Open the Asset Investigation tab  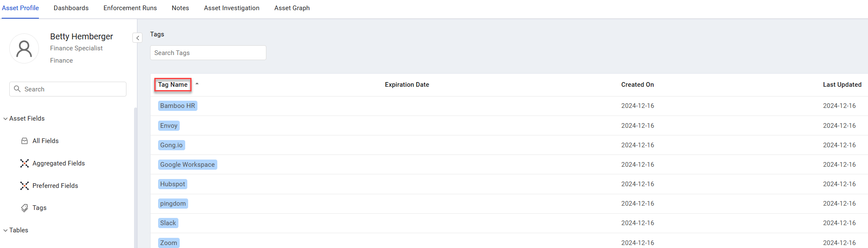[x=232, y=8]
